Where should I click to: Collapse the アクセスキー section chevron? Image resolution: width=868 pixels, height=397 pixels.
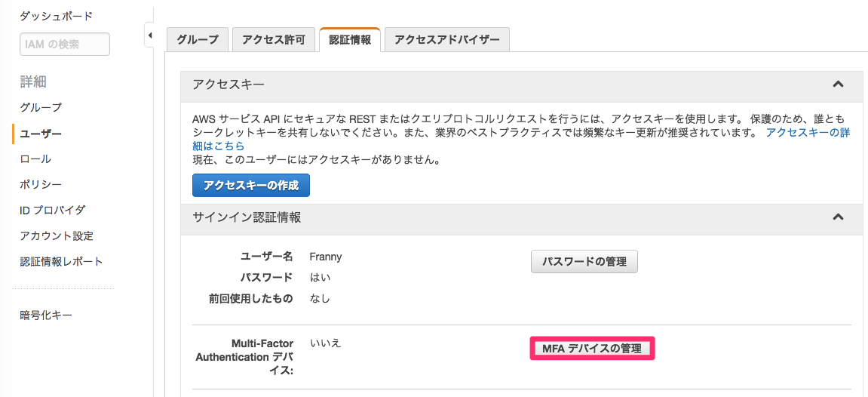pyautogui.click(x=837, y=85)
